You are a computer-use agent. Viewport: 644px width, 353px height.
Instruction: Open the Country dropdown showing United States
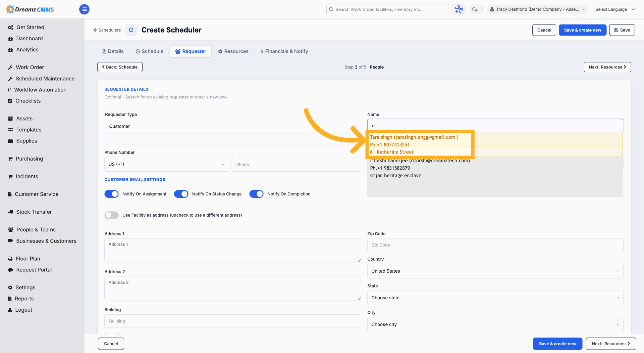click(495, 271)
